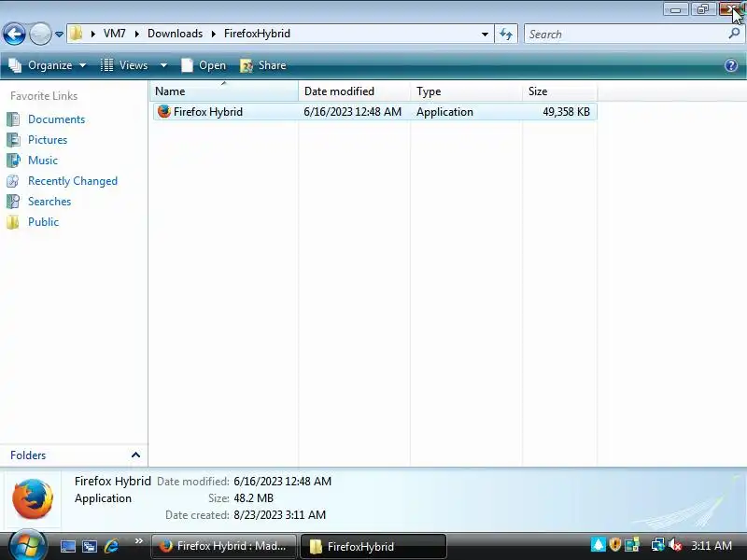Select the Firefox Hybrid file row icon
Viewport: 747px width, 560px height.
tap(164, 111)
